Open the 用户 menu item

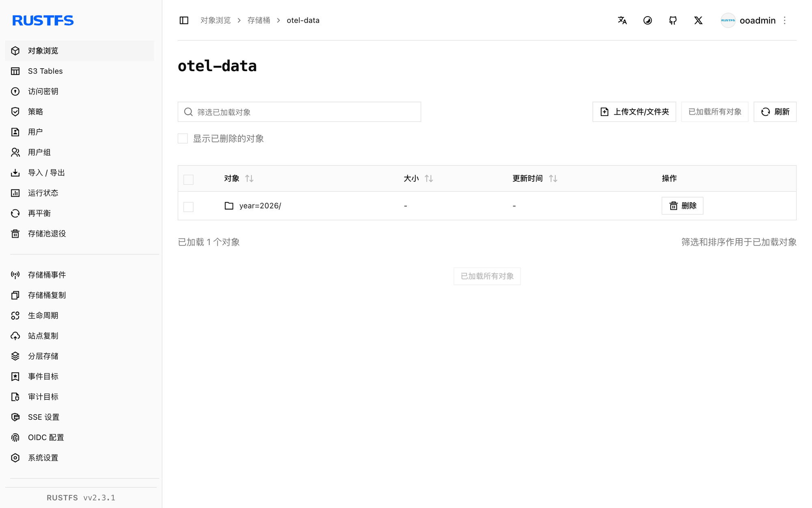80,132
